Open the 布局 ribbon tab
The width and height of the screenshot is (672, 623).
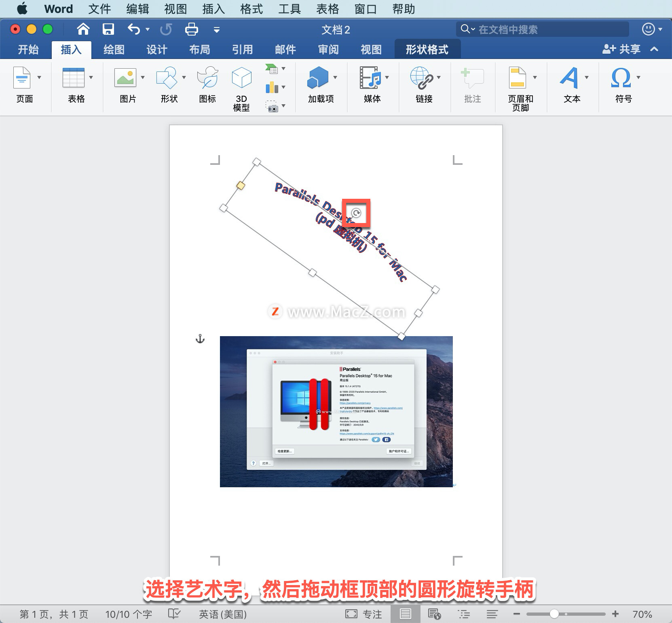click(x=200, y=50)
